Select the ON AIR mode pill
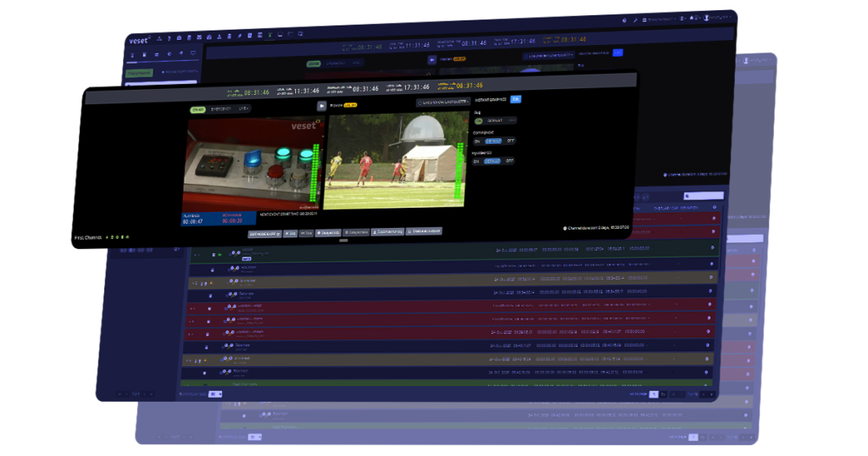This screenshot has height=456, width=868. tap(197, 109)
